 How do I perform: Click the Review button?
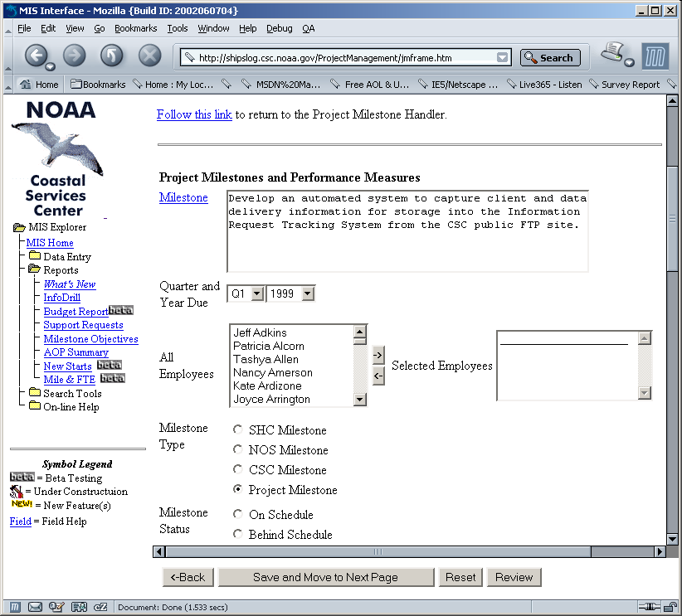pyautogui.click(x=514, y=577)
